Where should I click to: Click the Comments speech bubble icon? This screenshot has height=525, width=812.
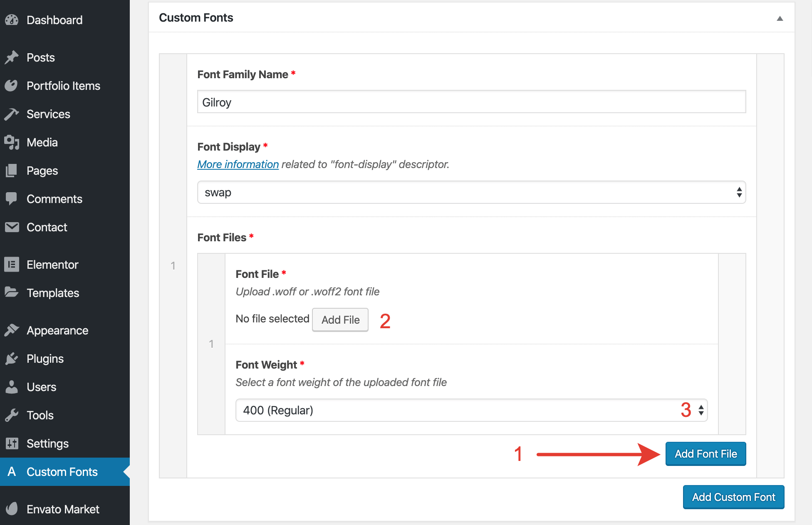[12, 199]
